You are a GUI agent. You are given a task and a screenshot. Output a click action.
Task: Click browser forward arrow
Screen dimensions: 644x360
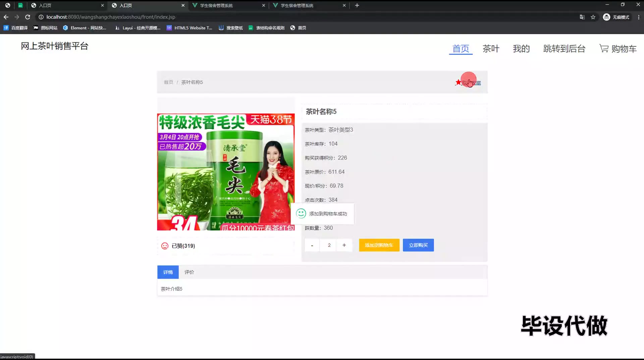(17, 17)
